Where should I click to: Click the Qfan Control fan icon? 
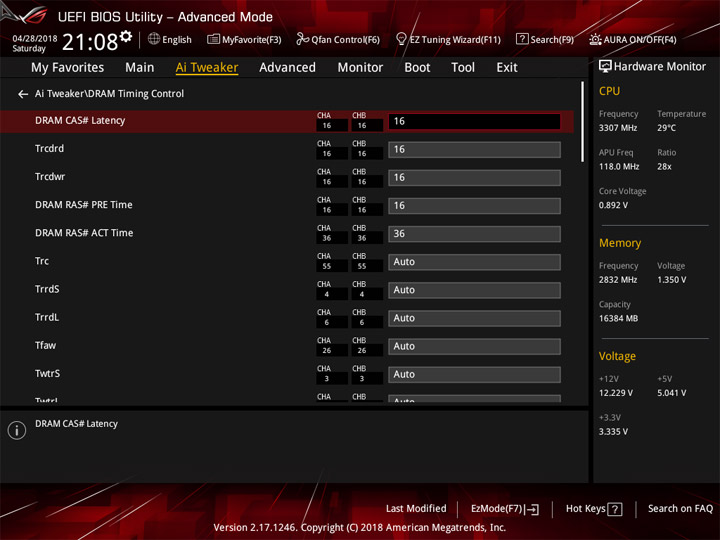click(x=302, y=39)
